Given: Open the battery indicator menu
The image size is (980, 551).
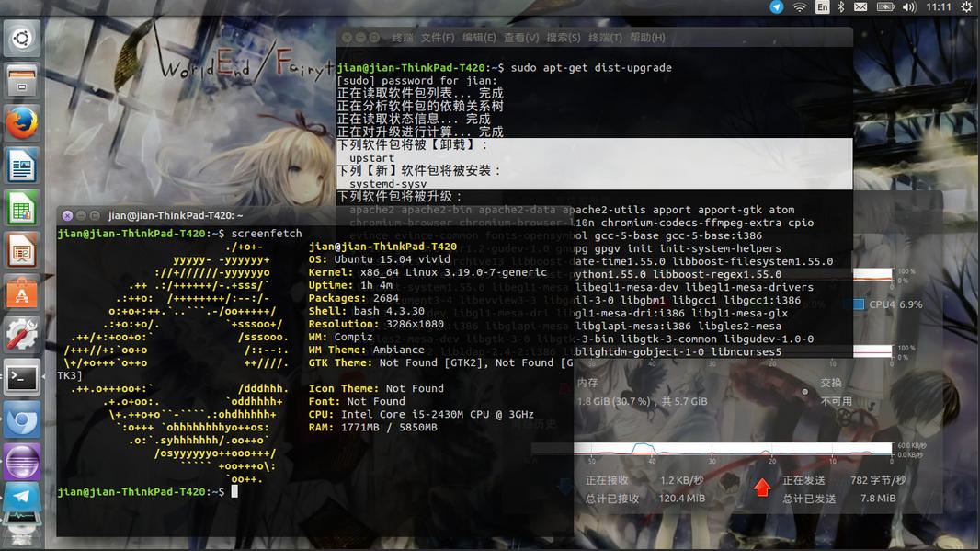Looking at the screenshot, I should [885, 6].
